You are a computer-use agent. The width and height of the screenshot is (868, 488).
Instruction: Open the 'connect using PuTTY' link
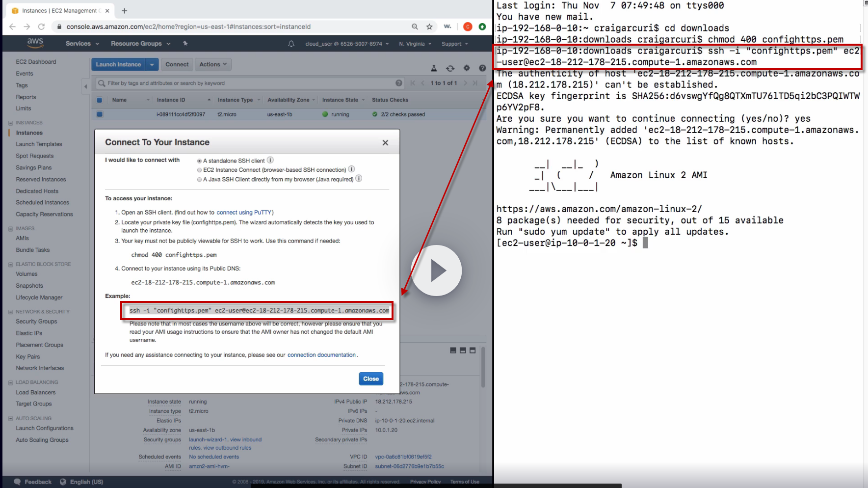click(244, 213)
